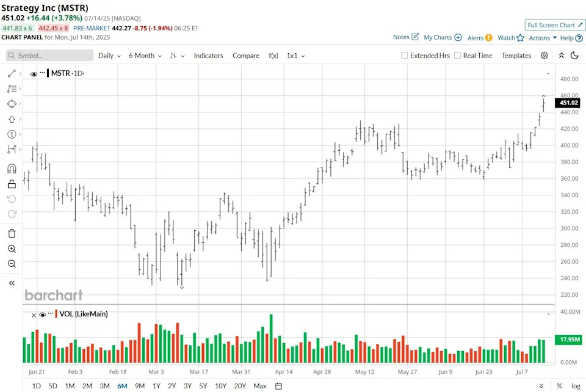The height and width of the screenshot is (392, 586).
Task: Collapse the toolbar with double-up arrows
Action: (x=562, y=56)
